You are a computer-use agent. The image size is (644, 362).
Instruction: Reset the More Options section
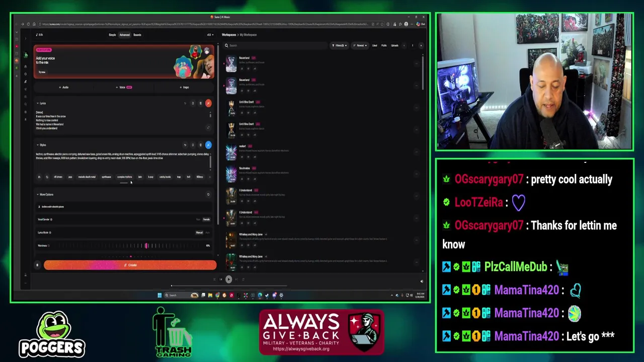[208, 195]
